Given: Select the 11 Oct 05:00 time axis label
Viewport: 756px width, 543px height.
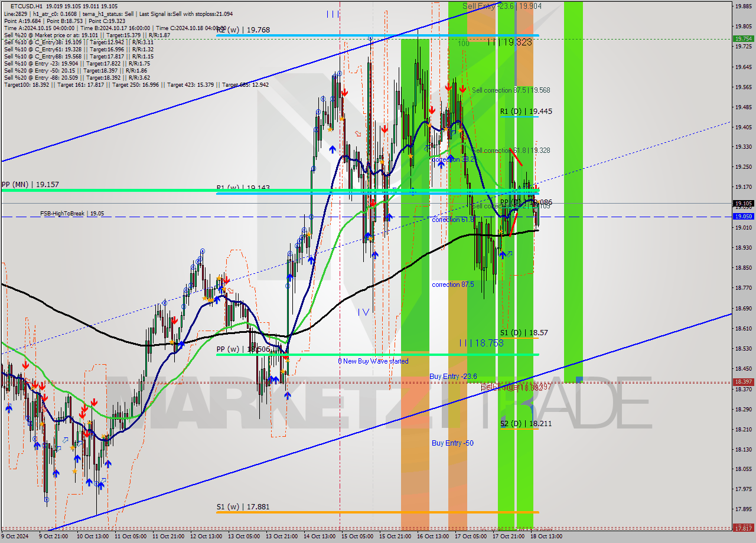Looking at the screenshot, I should pos(131,537).
